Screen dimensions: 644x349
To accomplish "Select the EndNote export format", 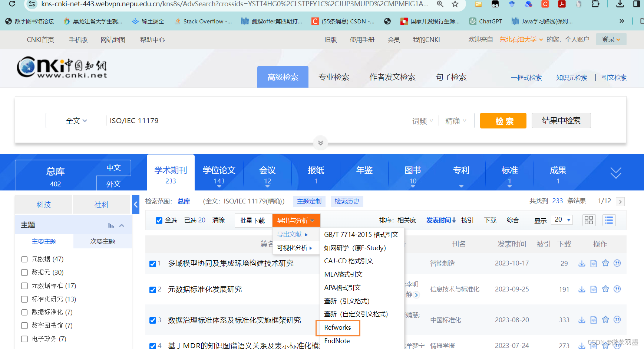I will point(337,341).
